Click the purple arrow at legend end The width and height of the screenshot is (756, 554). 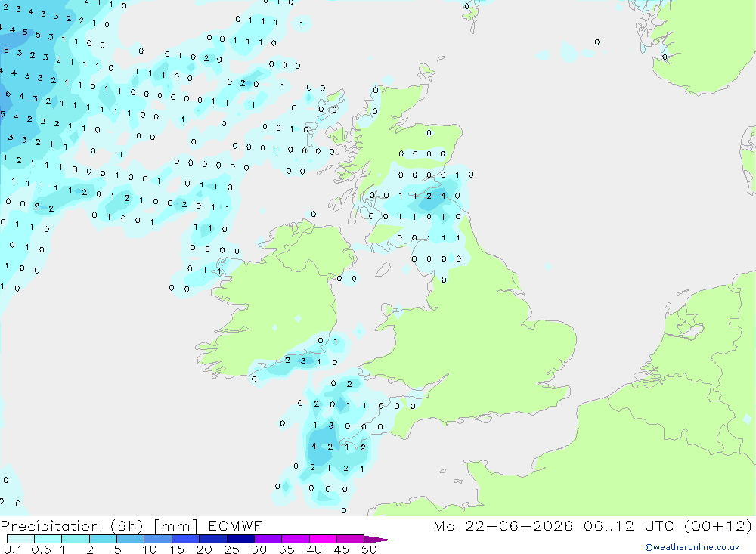click(378, 539)
